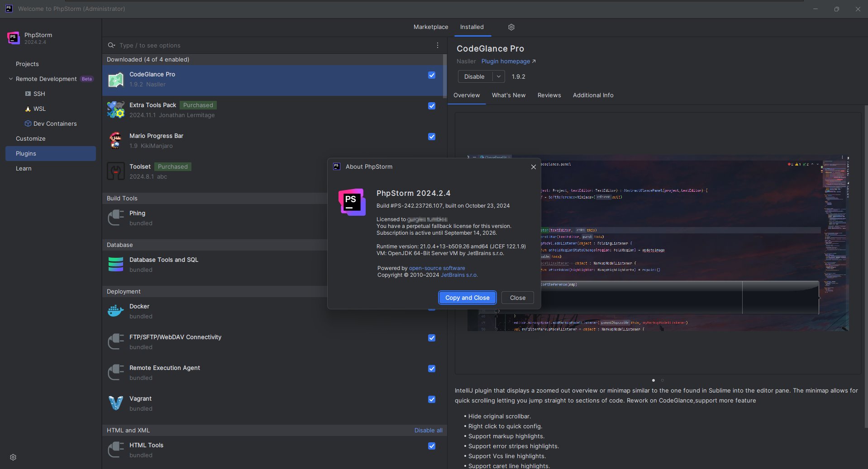Click the plugins settings gear icon

[x=511, y=27]
